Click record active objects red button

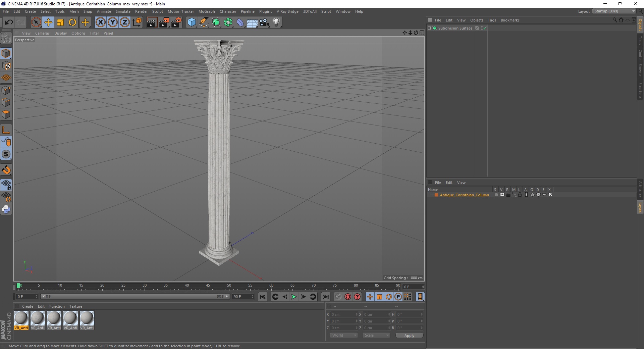coord(348,297)
